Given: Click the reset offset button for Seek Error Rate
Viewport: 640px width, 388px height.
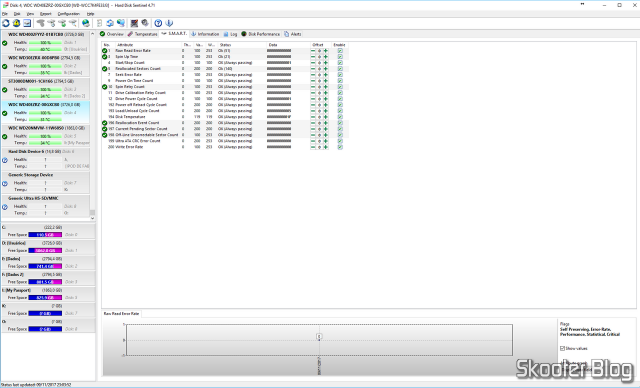Looking at the screenshot, I should coord(319,75).
